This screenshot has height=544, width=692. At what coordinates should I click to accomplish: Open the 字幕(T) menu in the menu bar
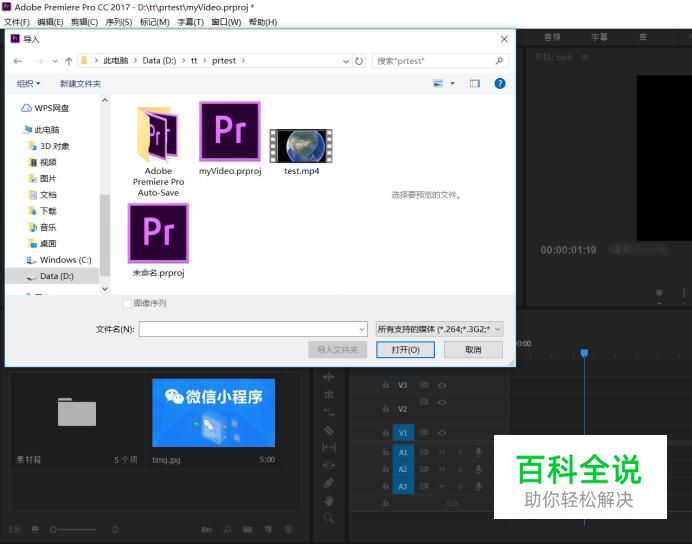point(190,22)
